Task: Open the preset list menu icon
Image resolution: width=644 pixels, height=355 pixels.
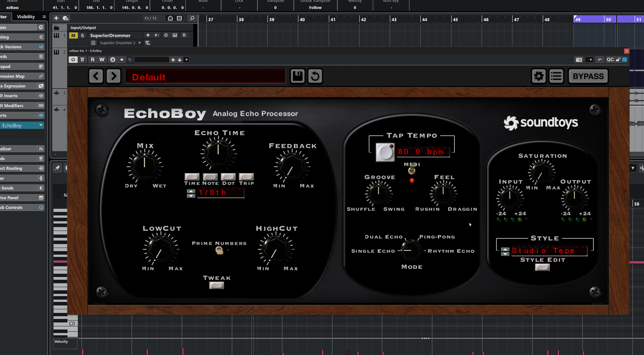Action: click(x=556, y=76)
